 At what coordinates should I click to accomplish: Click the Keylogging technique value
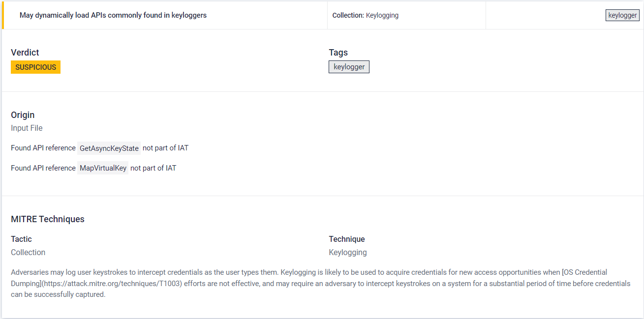(347, 253)
